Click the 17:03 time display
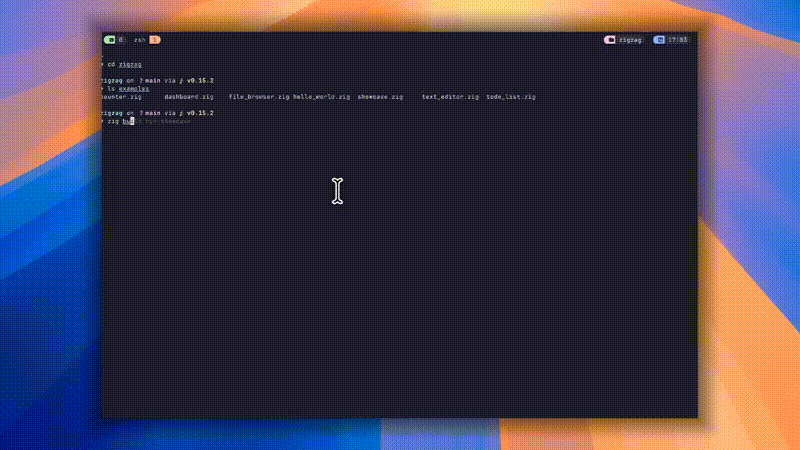Viewport: 800px width, 450px height. (678, 40)
